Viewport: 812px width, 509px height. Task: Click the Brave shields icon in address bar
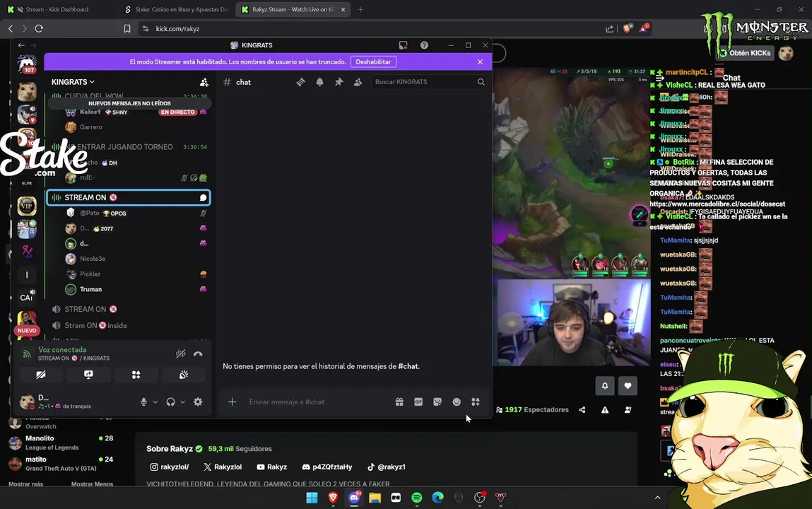point(627,28)
